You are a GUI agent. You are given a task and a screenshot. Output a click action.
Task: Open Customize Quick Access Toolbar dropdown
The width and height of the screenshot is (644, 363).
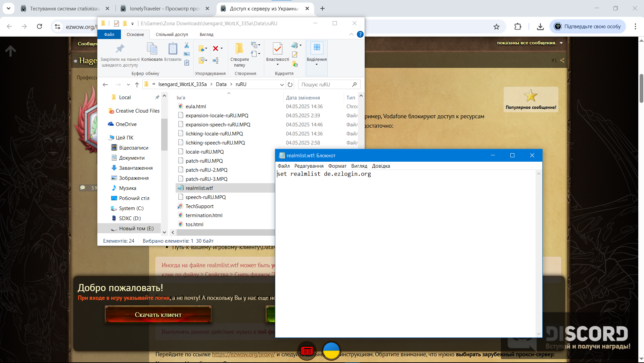(x=132, y=24)
